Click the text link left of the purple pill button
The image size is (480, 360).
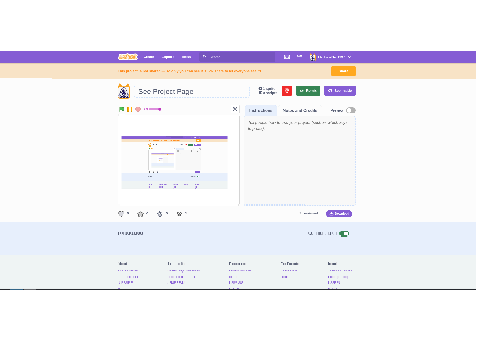(309, 213)
